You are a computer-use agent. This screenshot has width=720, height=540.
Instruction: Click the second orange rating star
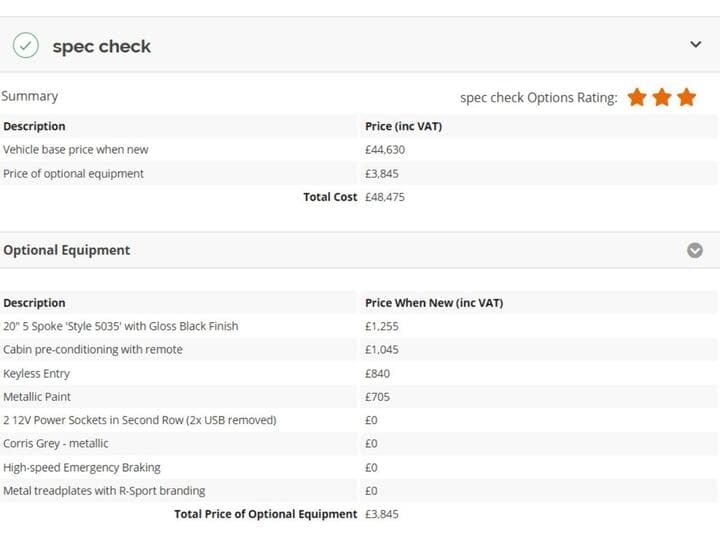point(662,97)
